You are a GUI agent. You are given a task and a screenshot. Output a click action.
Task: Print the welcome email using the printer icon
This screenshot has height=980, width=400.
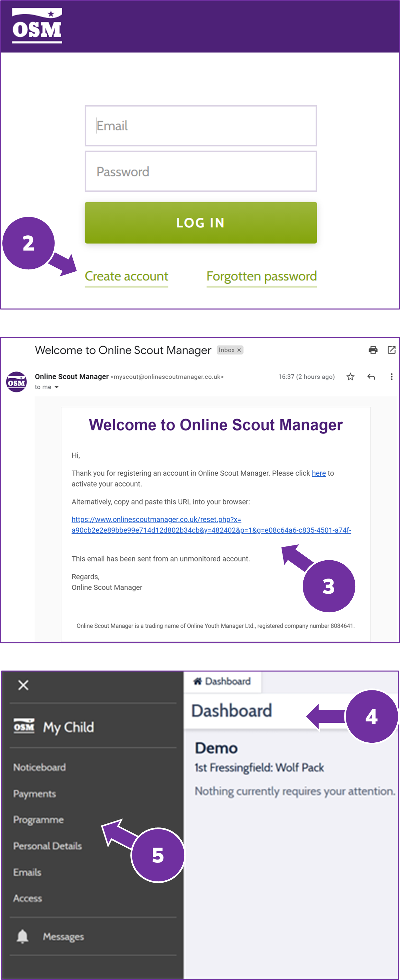click(x=373, y=350)
